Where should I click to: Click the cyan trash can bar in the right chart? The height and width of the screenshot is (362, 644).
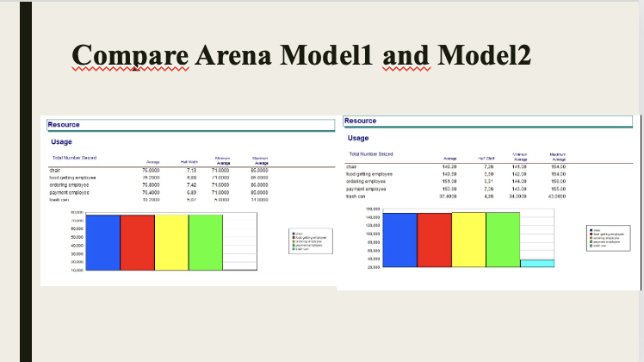tap(537, 263)
